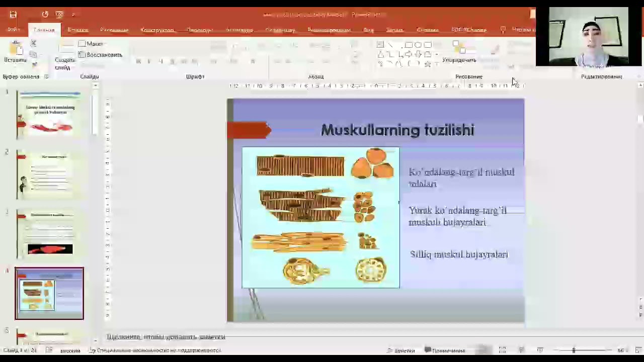Select the Rounded Rectangle shape in the gallery

click(x=428, y=45)
